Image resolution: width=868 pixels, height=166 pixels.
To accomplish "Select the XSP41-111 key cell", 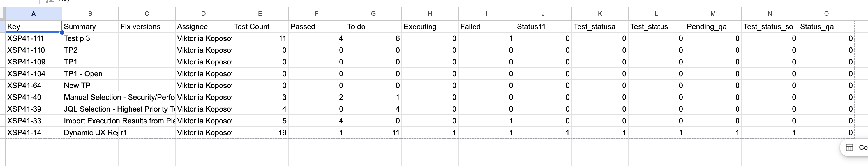I will [x=33, y=38].
